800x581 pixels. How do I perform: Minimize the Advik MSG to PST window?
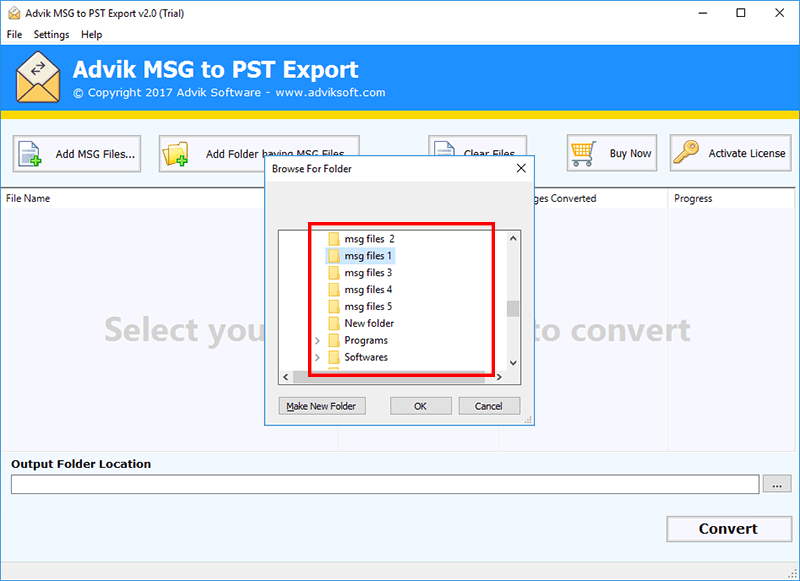(x=703, y=13)
